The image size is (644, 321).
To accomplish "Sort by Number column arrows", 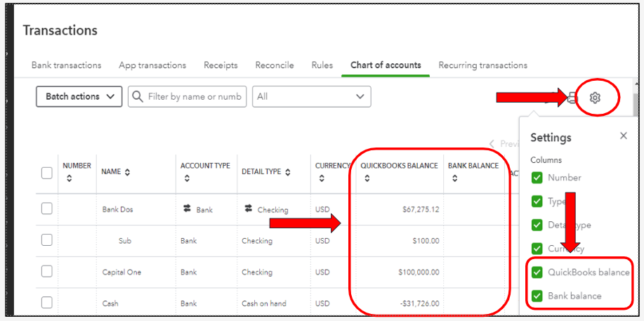I will tap(69, 179).
